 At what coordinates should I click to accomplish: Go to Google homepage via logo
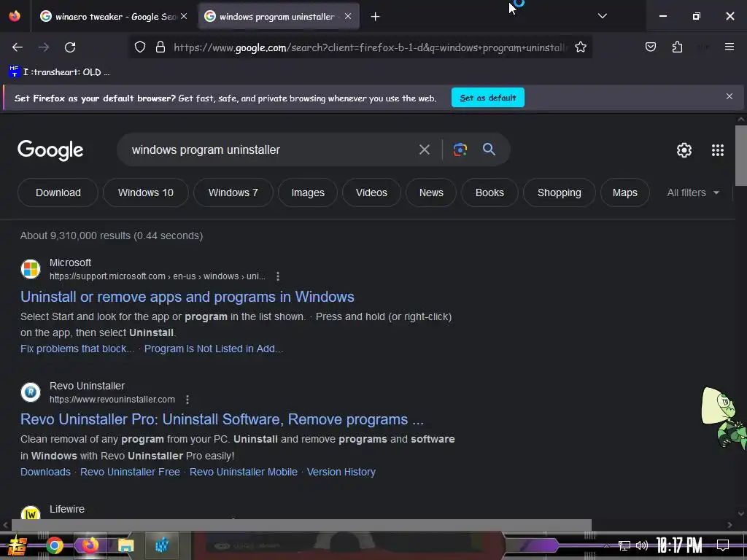50,150
